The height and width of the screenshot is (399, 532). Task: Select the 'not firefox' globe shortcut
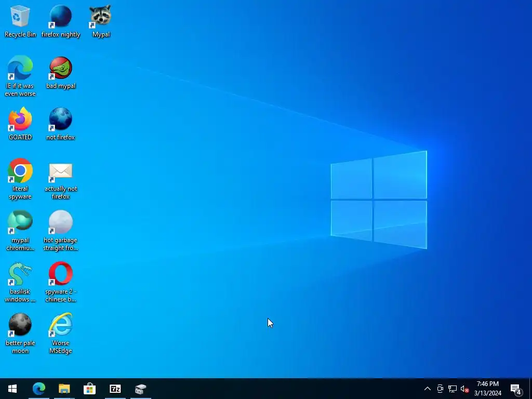tap(61, 124)
